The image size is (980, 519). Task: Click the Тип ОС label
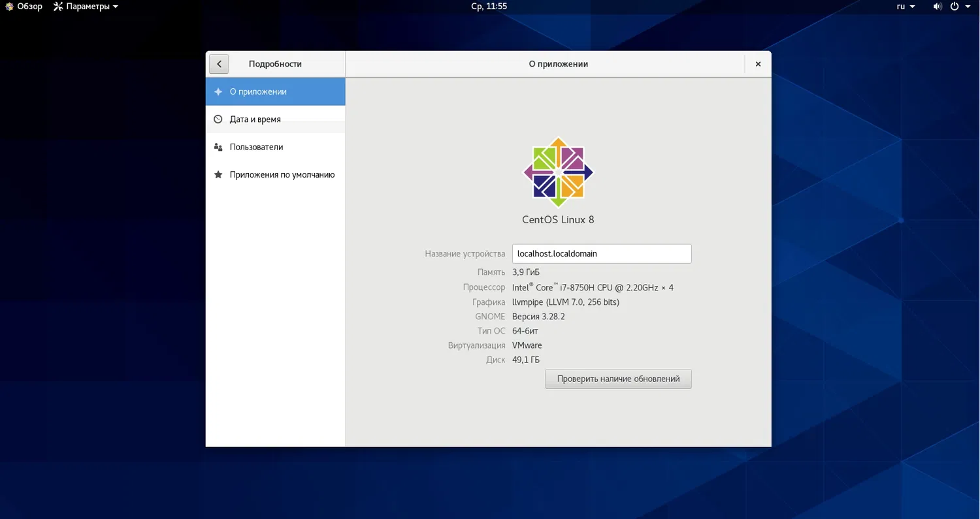pyautogui.click(x=491, y=331)
